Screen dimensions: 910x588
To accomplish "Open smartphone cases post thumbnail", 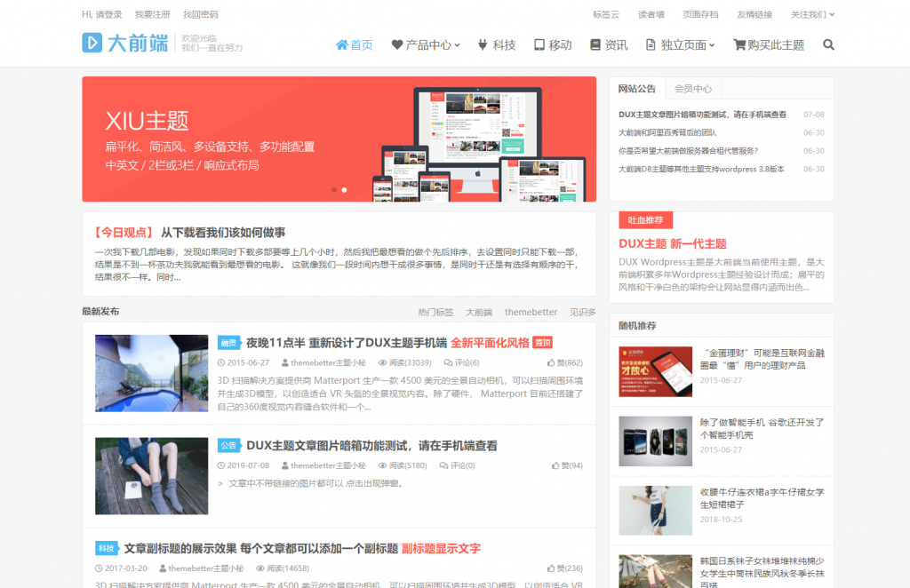I will click(x=655, y=441).
